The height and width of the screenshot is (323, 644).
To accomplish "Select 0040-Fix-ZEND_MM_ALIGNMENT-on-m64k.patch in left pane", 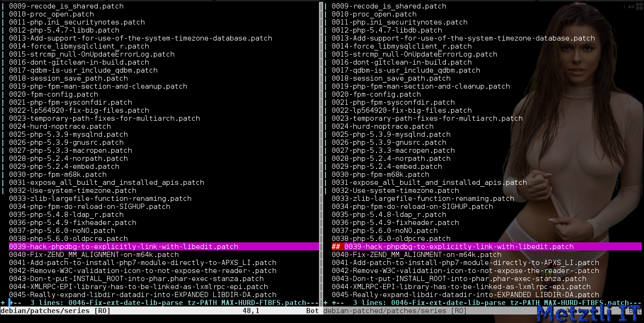I will [x=94, y=255].
